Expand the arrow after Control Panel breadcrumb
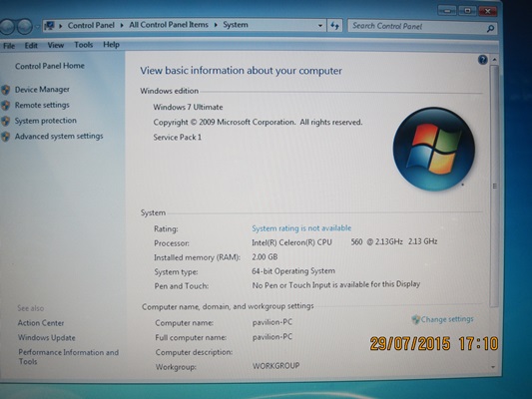The height and width of the screenshot is (399, 532). click(x=122, y=25)
